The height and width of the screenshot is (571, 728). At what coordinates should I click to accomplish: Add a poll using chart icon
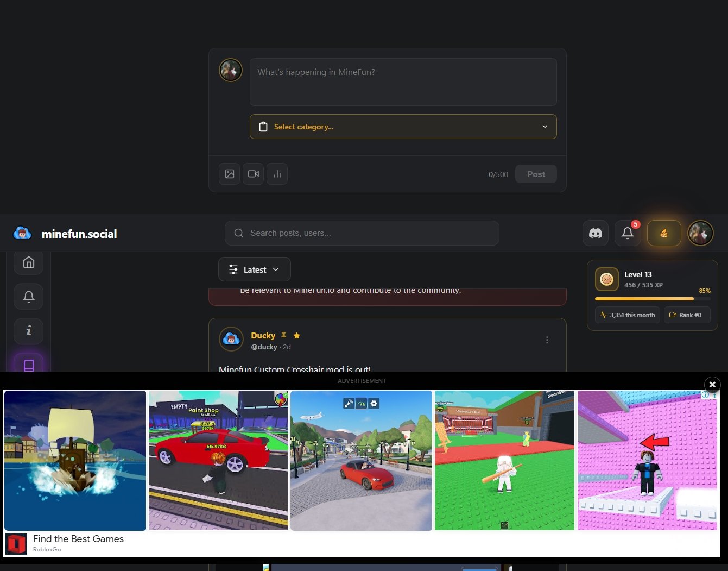pos(277,174)
